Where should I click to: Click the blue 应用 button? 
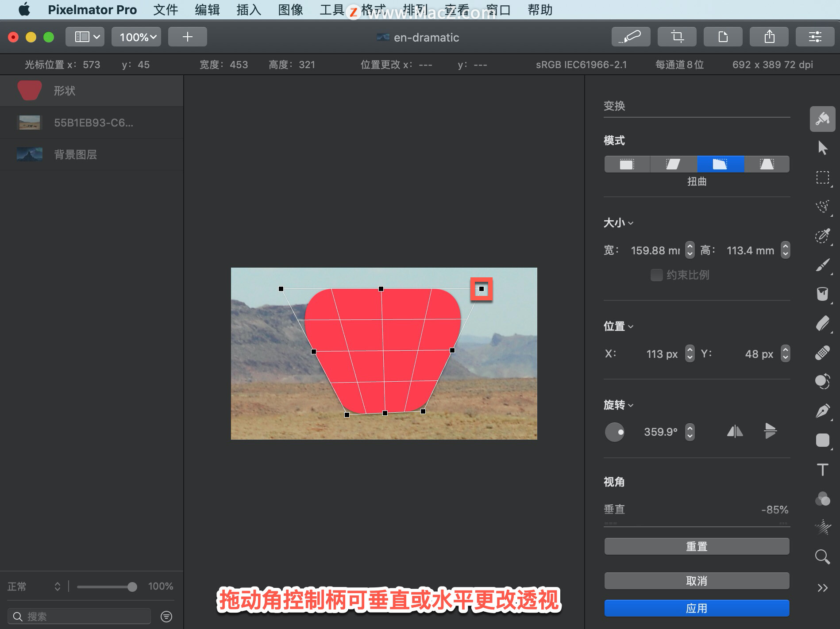697,608
